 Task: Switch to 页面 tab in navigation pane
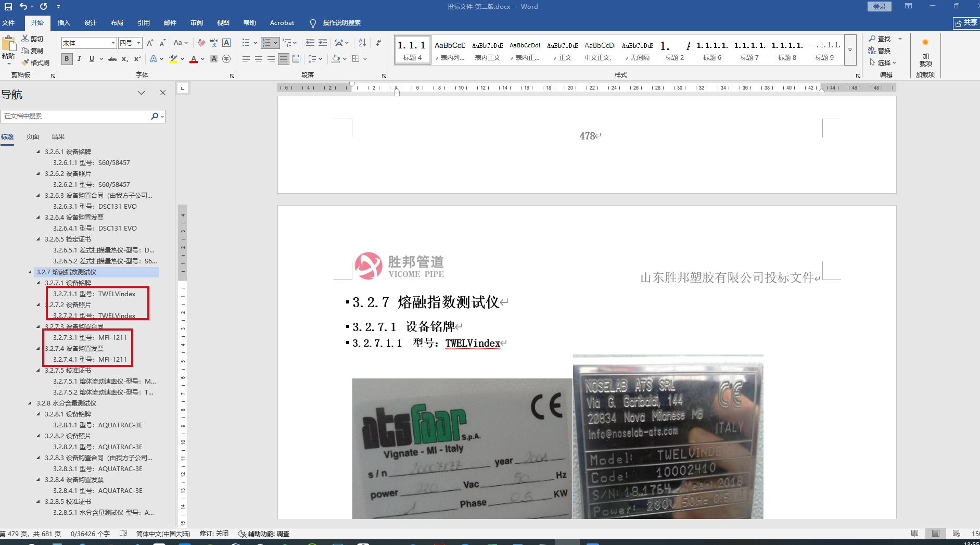[x=33, y=136]
